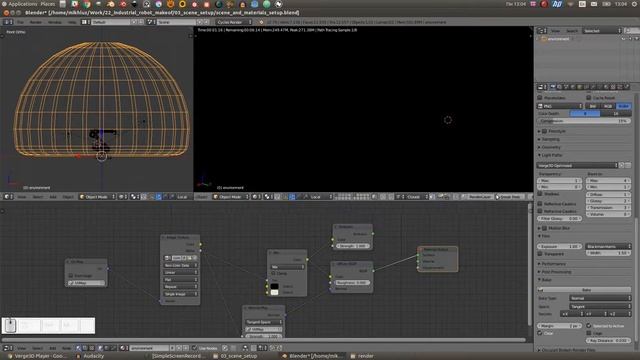Collapse the Light Paths panel
This screenshot has width=640, height=360.
pyautogui.click(x=551, y=155)
